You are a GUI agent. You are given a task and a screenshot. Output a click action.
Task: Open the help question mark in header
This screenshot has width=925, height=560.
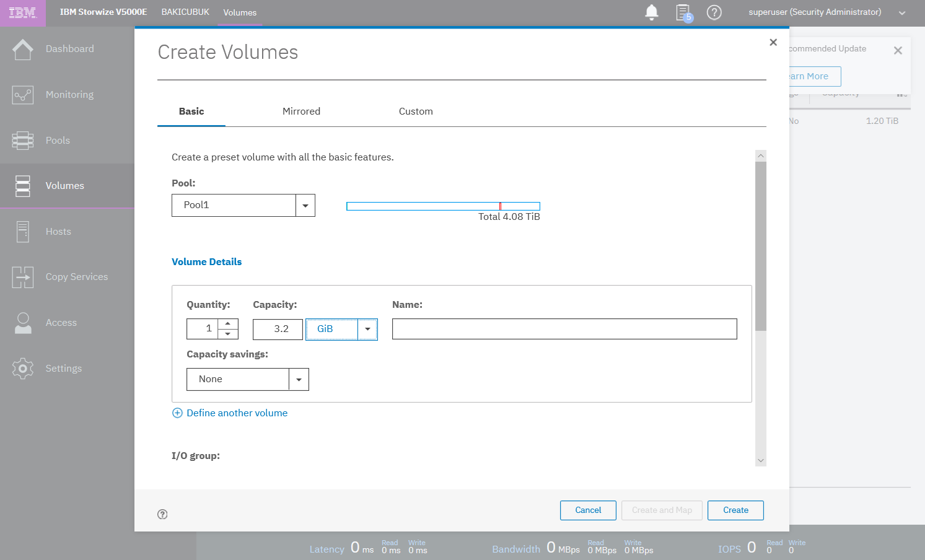(x=714, y=12)
